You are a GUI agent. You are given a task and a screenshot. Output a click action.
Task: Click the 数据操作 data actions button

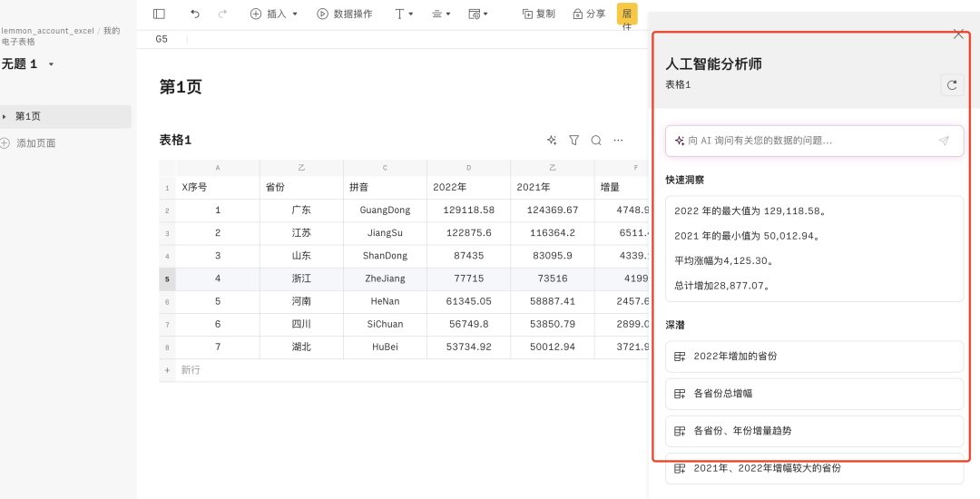click(345, 14)
